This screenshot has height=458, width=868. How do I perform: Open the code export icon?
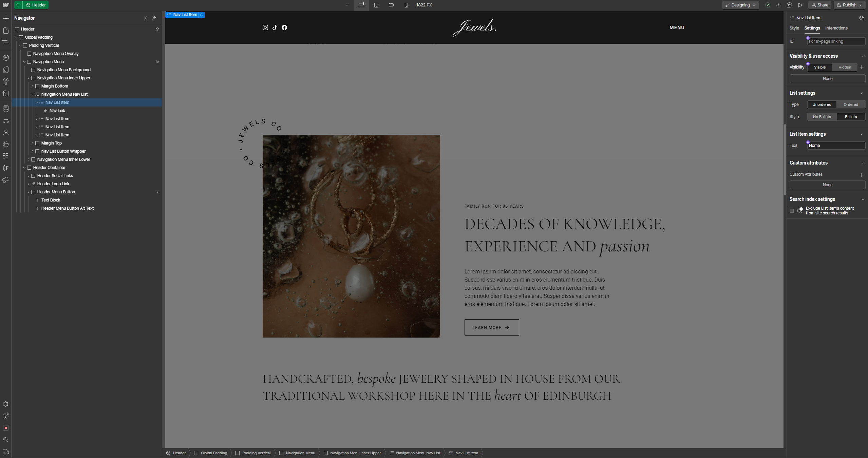778,5
